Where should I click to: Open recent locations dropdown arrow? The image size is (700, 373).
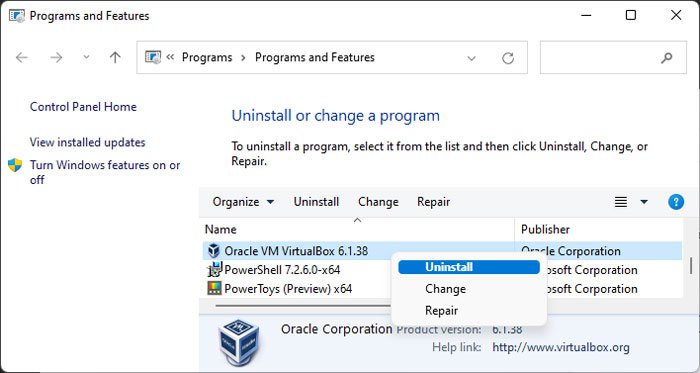[86, 57]
